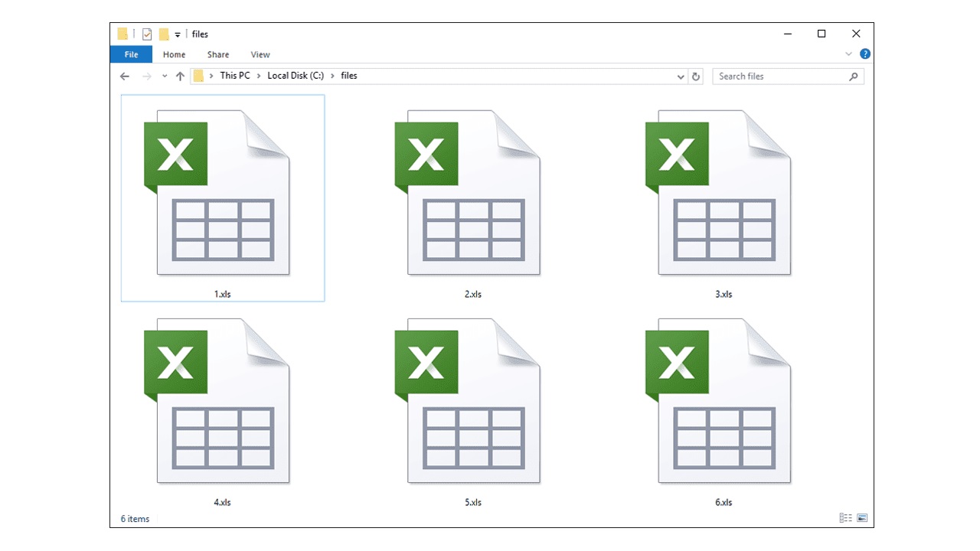This screenshot has height=551, width=980.
Task: Select the 5.xls Excel file icon
Action: pos(467,401)
